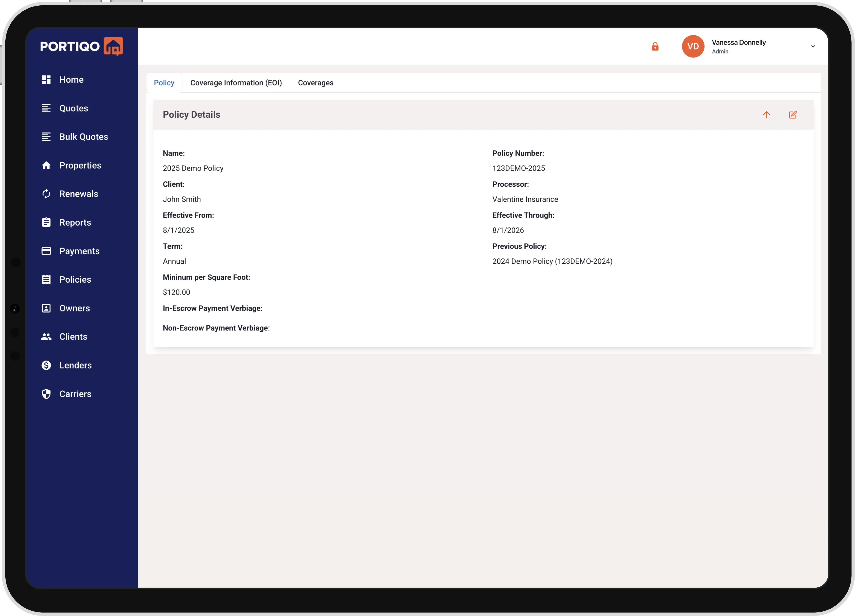Navigate to Owners in the sidebar
Screen dimensions: 855x616
pos(74,308)
